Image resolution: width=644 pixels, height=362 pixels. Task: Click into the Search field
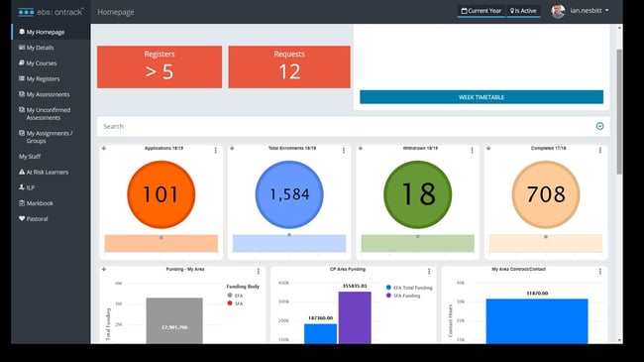(345, 126)
